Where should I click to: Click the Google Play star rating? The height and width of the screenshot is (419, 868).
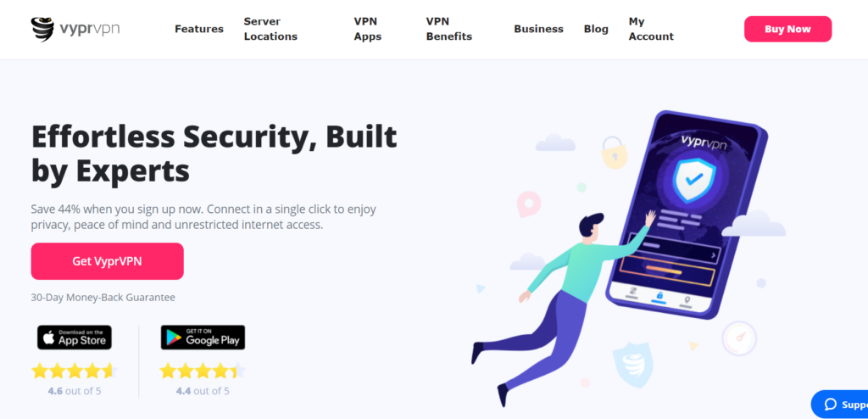click(203, 370)
